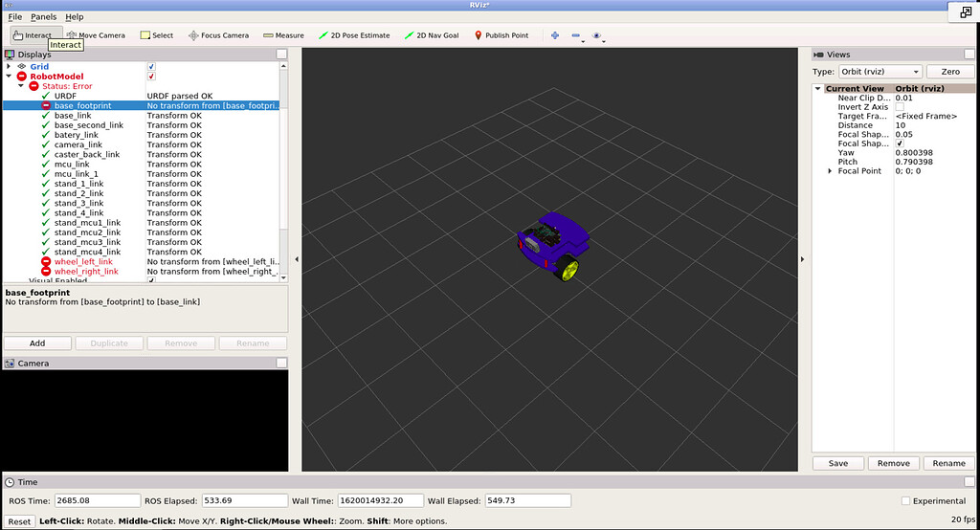Open the File menu
This screenshot has height=530, width=980.
pos(15,17)
